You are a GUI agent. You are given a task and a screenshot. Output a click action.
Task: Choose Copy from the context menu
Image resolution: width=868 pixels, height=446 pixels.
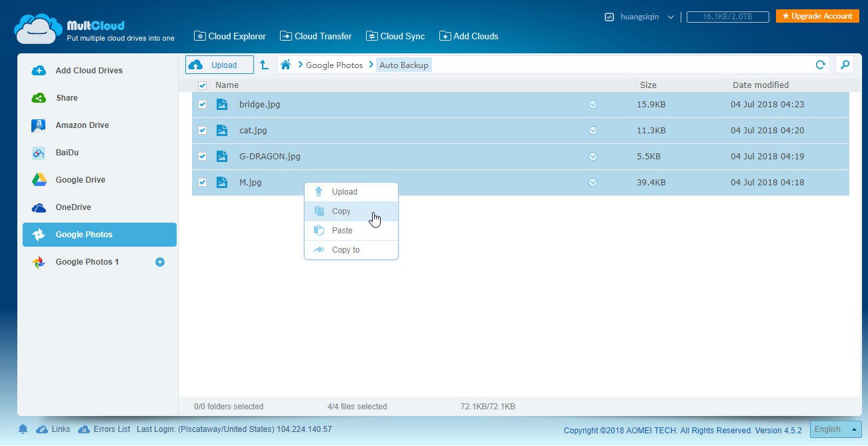tap(341, 211)
